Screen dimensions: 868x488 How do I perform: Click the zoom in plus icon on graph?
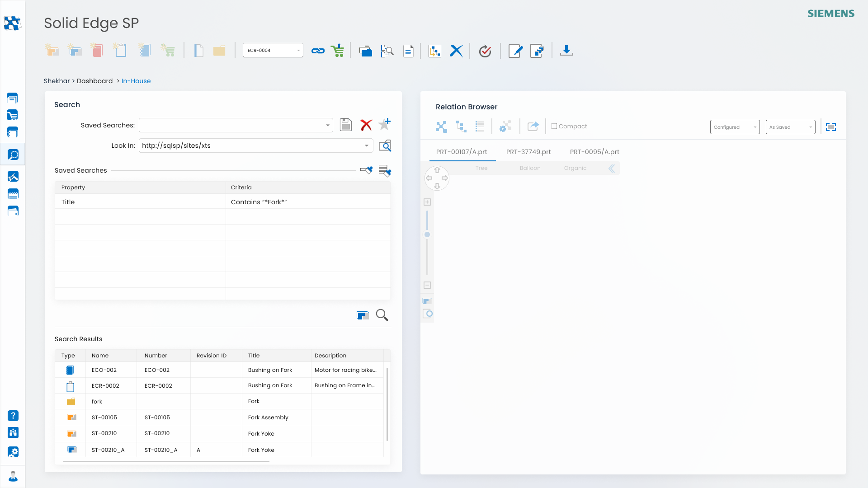pos(427,202)
